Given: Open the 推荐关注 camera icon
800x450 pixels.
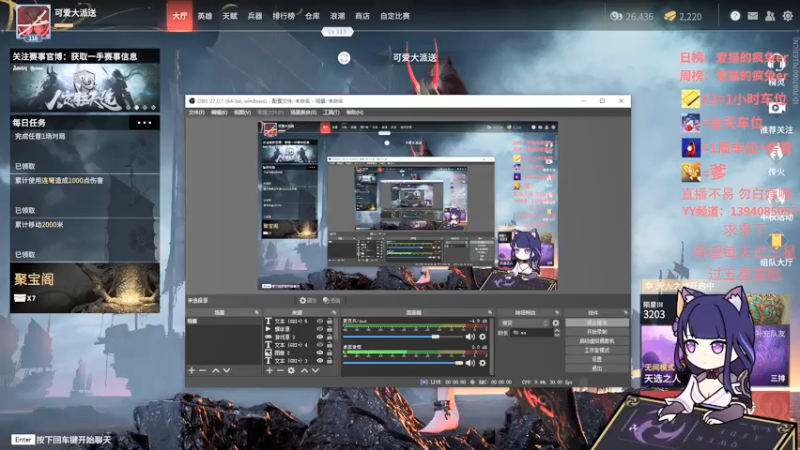Looking at the screenshot, I should coord(776,109).
